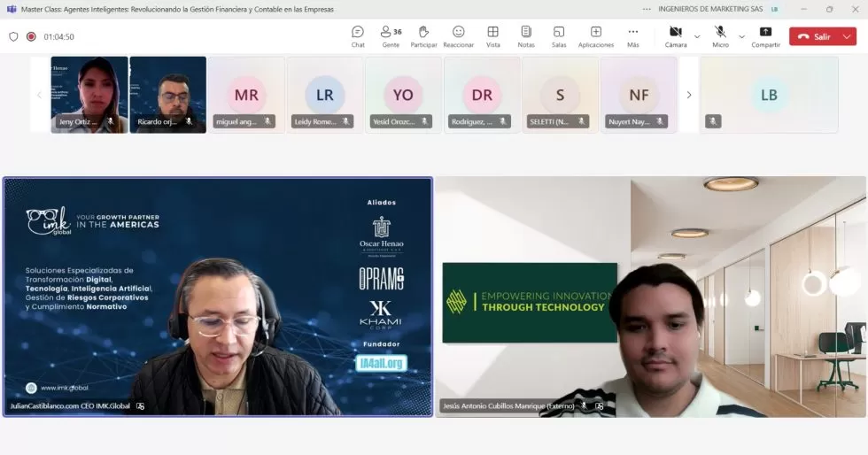Expand camera options dropdown arrow
Image resolution: width=868 pixels, height=455 pixels.
pyautogui.click(x=697, y=36)
